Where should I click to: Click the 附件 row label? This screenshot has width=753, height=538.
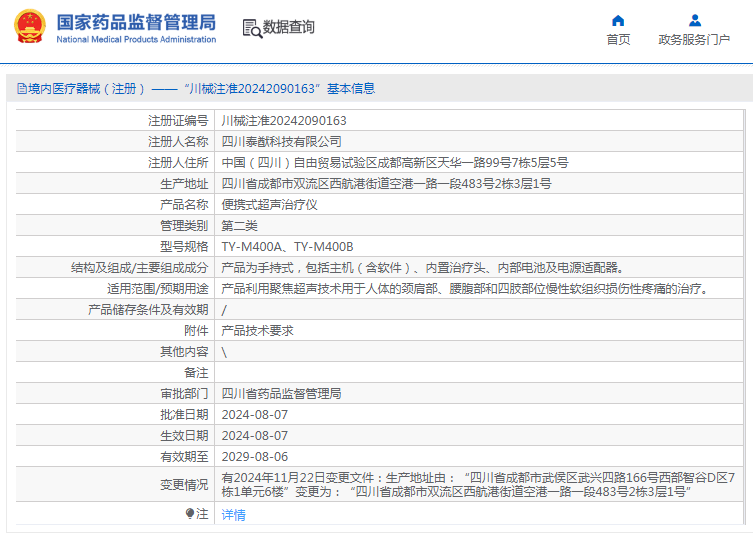[196, 331]
